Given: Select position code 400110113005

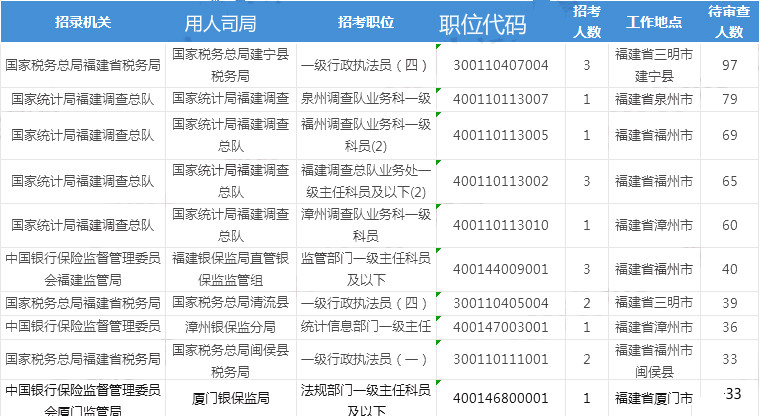Looking at the screenshot, I should 501,135.
